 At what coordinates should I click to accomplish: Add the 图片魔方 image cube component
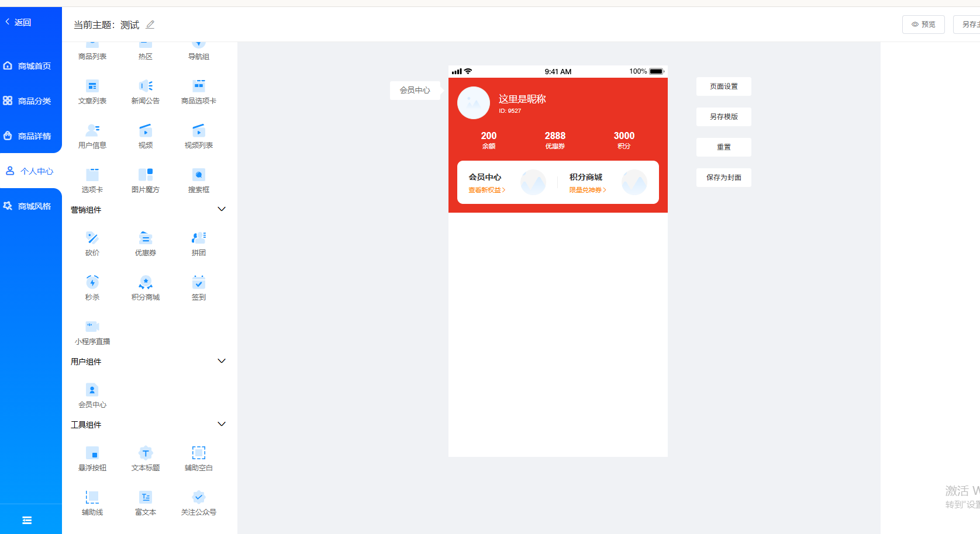pyautogui.click(x=146, y=181)
